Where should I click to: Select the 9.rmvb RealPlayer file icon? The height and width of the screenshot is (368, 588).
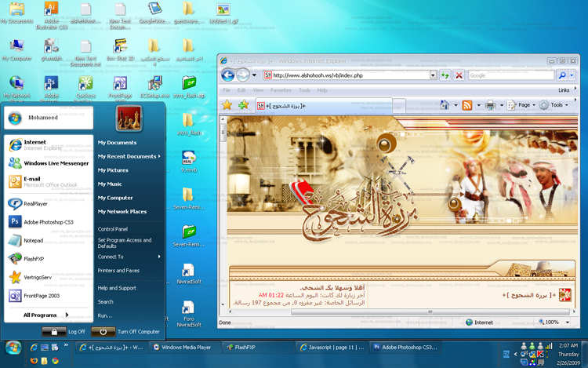[x=189, y=162]
